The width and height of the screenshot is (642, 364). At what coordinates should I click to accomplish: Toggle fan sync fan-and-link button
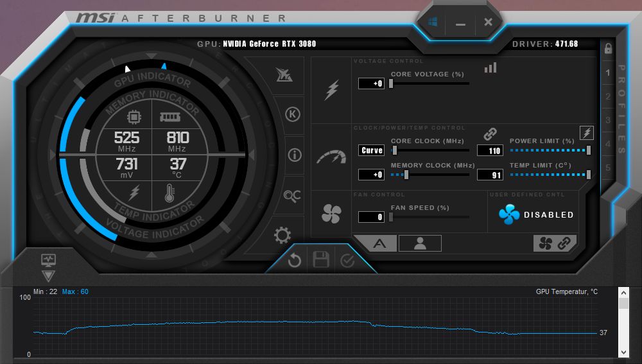point(555,243)
